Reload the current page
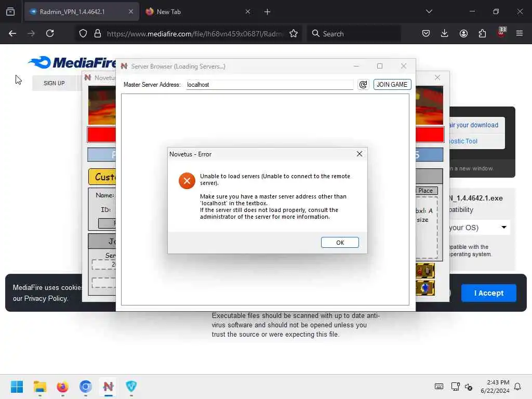The height and width of the screenshot is (399, 532). [50, 34]
